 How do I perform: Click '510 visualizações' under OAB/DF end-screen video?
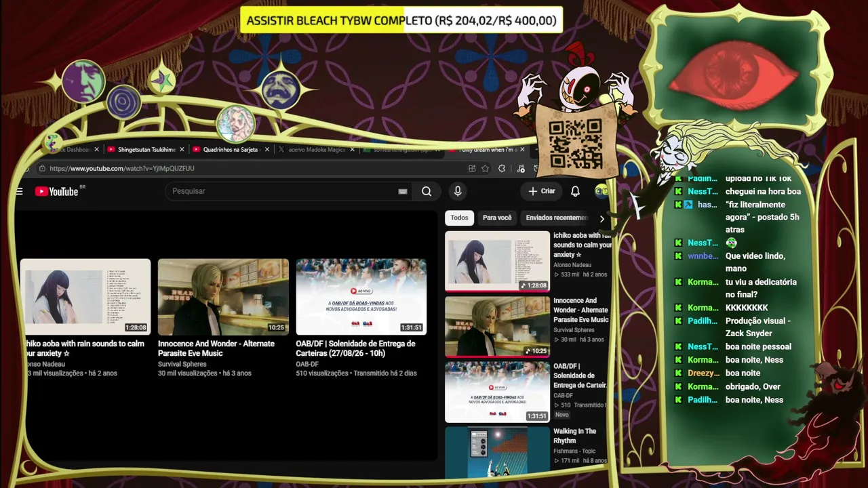click(x=321, y=373)
